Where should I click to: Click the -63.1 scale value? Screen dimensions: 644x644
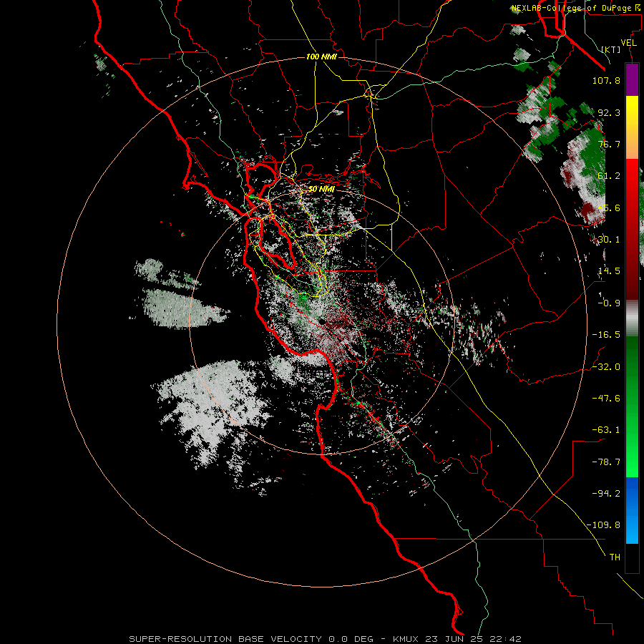pos(606,430)
